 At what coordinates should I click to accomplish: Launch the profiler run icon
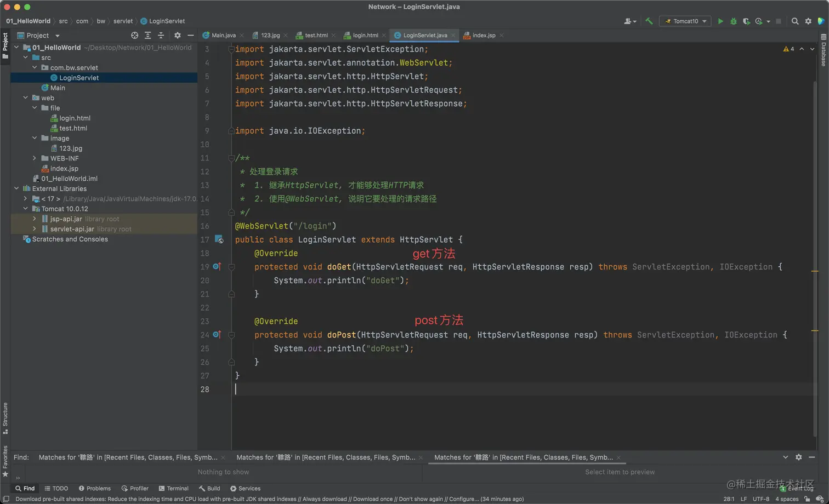tap(759, 21)
